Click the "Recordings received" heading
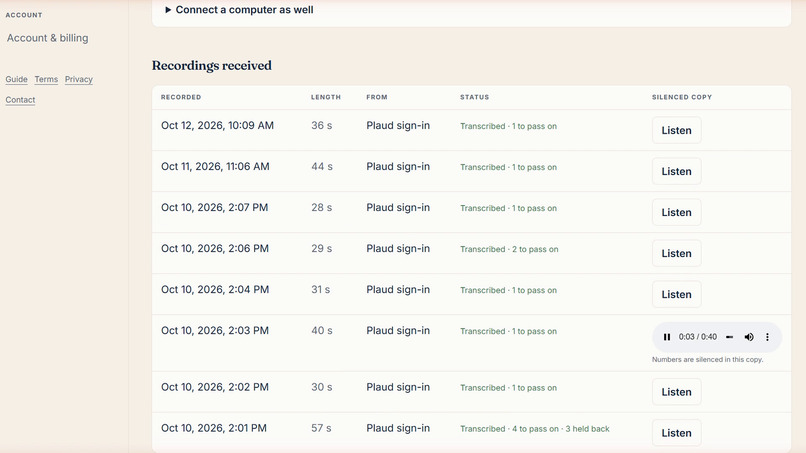The height and width of the screenshot is (453, 806). point(212,65)
